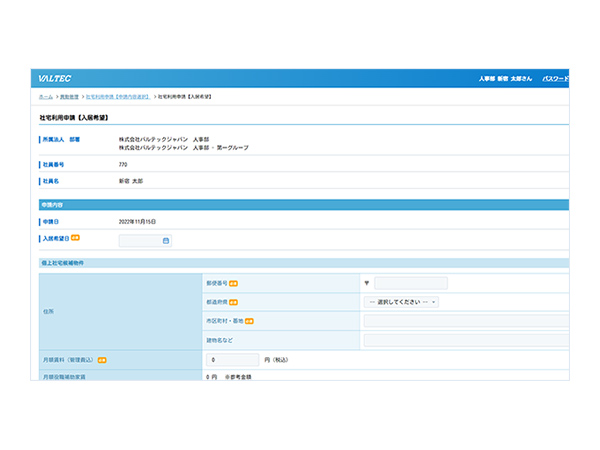This screenshot has width=600, height=450.
Task: Focus the 入居希望日 date field
Action: point(140,240)
